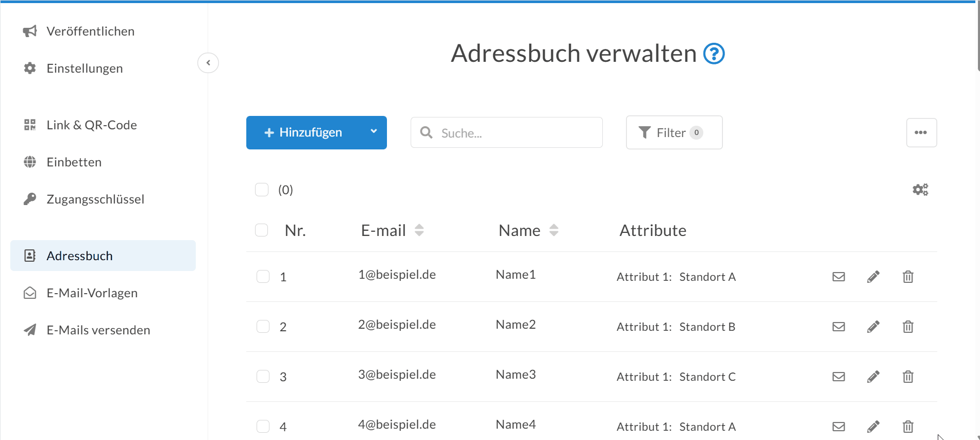Delete the entry for Name4
The height and width of the screenshot is (440, 980).
point(908,427)
